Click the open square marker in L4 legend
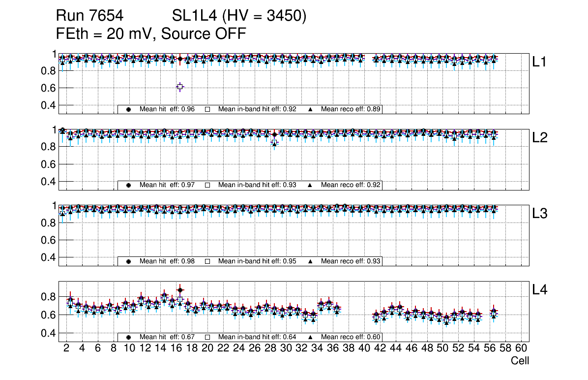 207,337
